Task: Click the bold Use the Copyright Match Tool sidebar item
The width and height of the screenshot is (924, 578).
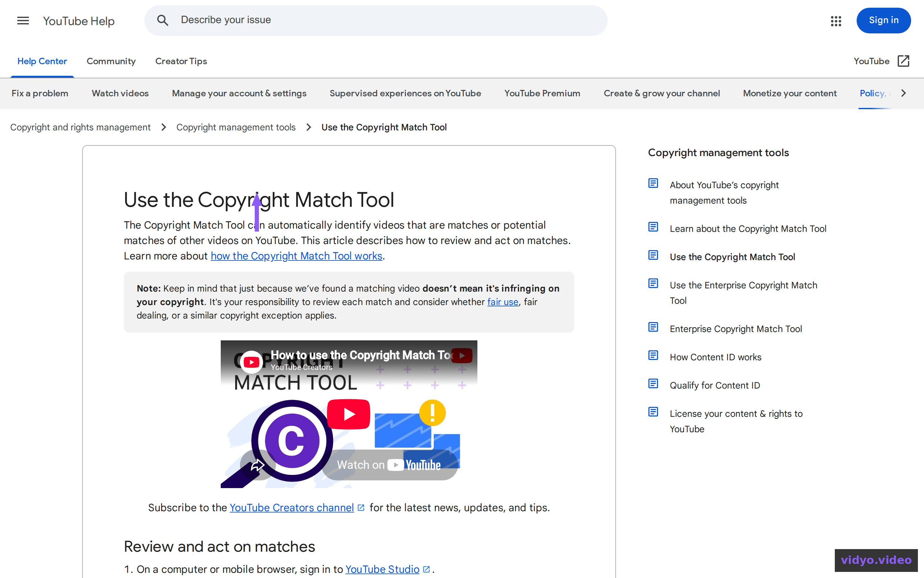Action: tap(732, 257)
